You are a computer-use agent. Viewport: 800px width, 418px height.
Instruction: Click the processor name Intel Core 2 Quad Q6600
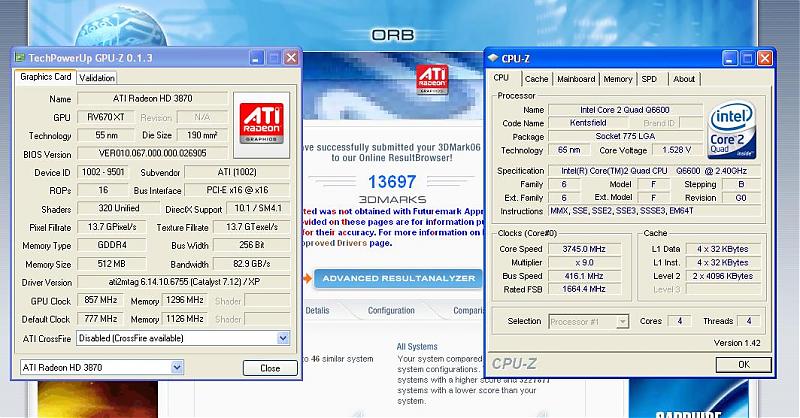(x=624, y=110)
